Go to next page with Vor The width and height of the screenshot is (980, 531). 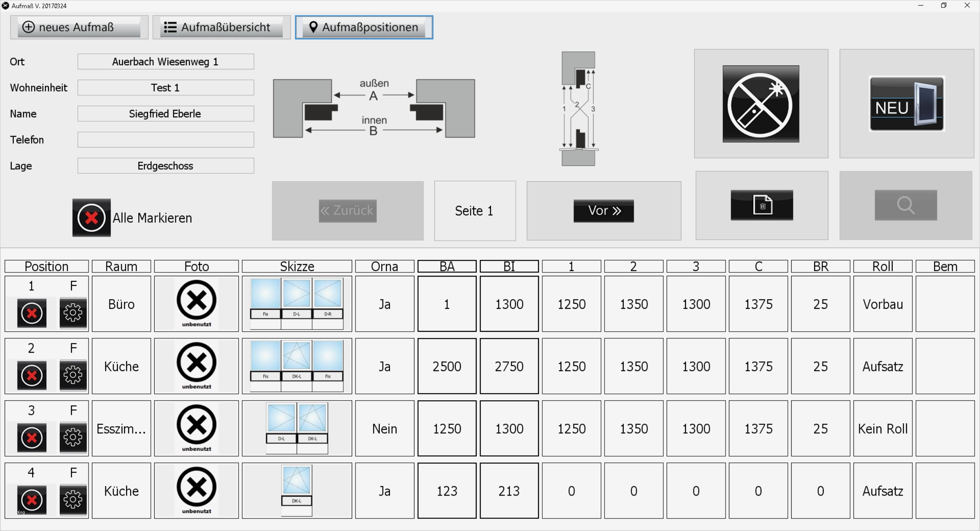603,211
